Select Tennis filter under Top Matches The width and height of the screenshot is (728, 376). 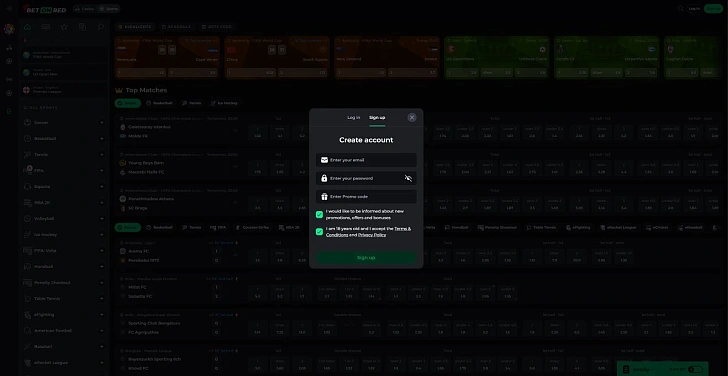point(191,103)
